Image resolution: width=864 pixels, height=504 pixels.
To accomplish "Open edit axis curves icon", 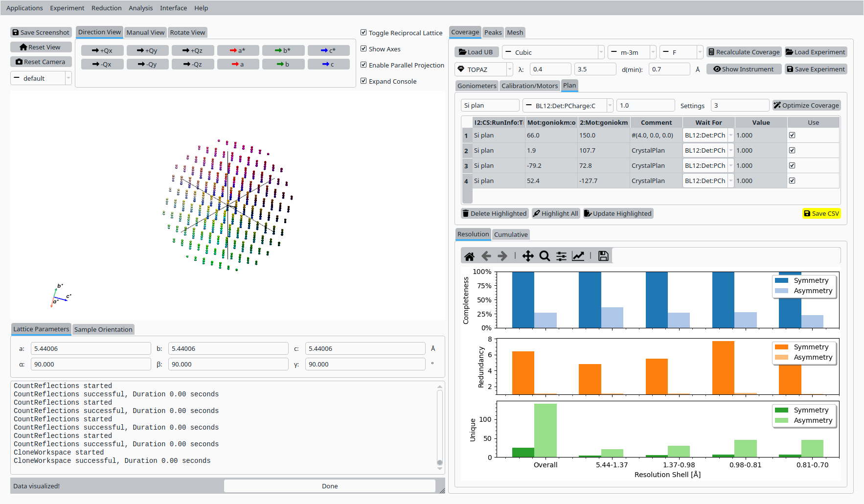I will (578, 256).
